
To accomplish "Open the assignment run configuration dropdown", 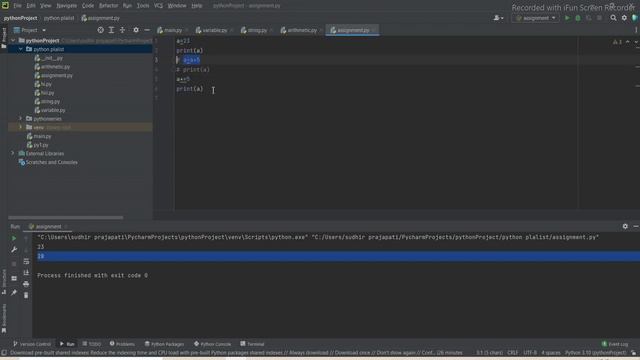I will 535,18.
